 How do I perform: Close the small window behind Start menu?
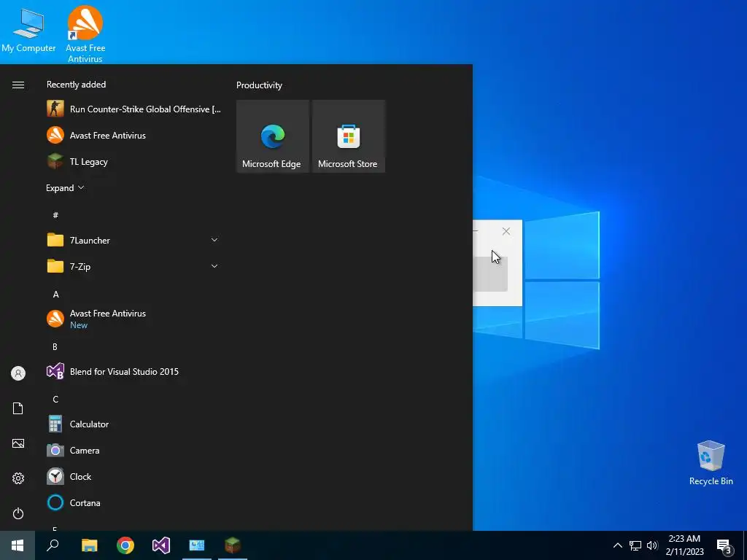point(506,231)
